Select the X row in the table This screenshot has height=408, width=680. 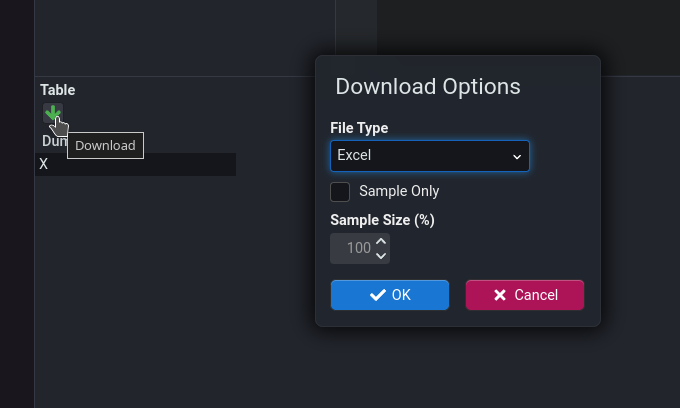[x=136, y=164]
